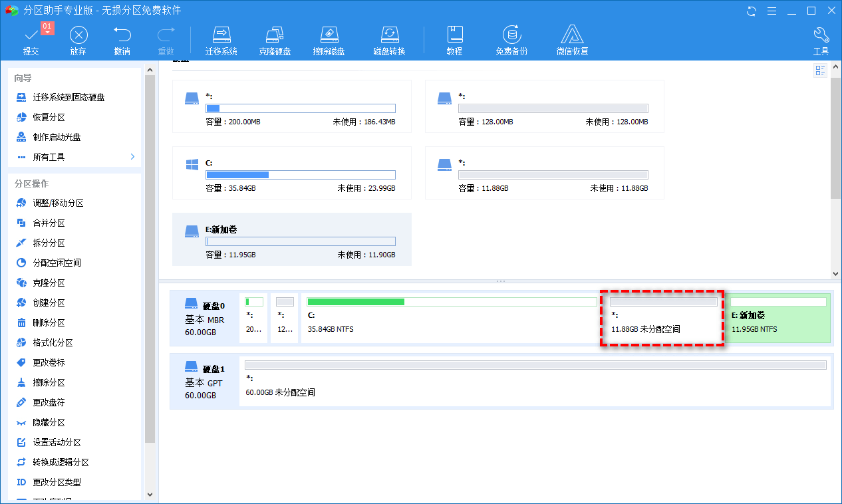842x504 pixels.
Task: Open the pending-operations dropdown under the 01 badge
Action: tap(47, 31)
